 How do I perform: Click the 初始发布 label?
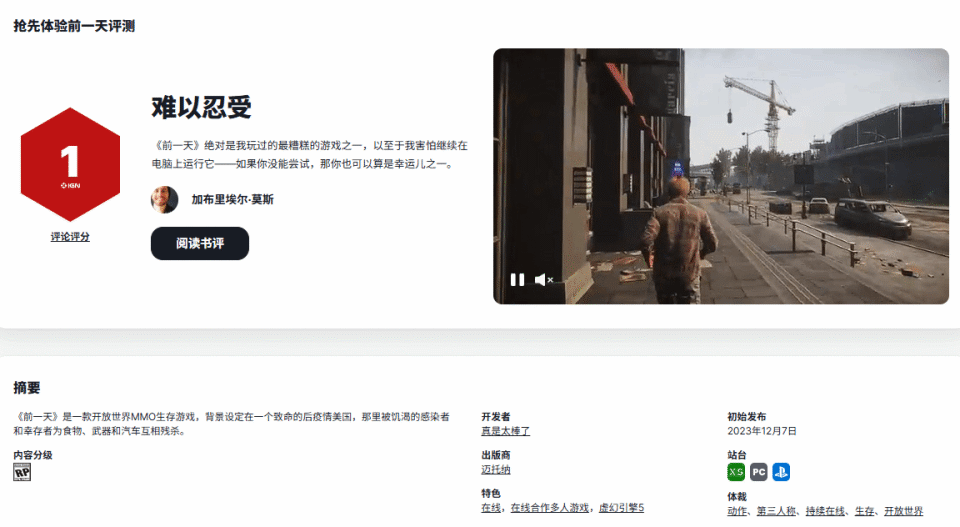pyautogui.click(x=746, y=417)
